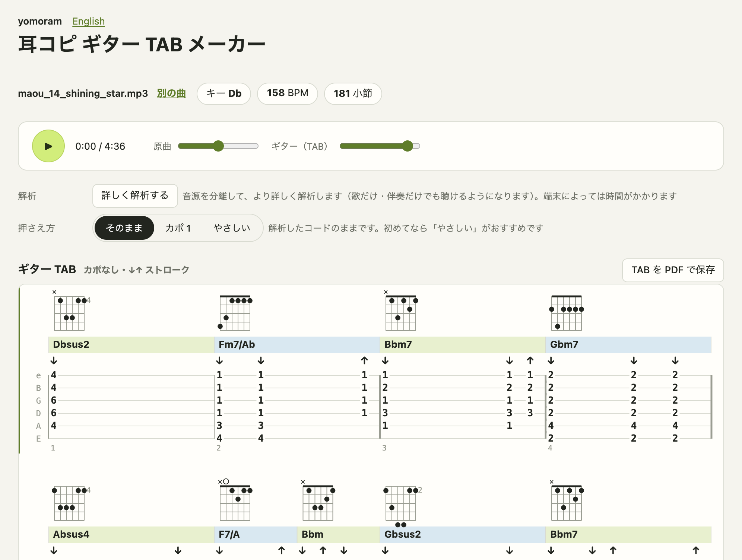The width and height of the screenshot is (742, 560).
Task: Select the カポ 1 fingering option
Action: (178, 228)
